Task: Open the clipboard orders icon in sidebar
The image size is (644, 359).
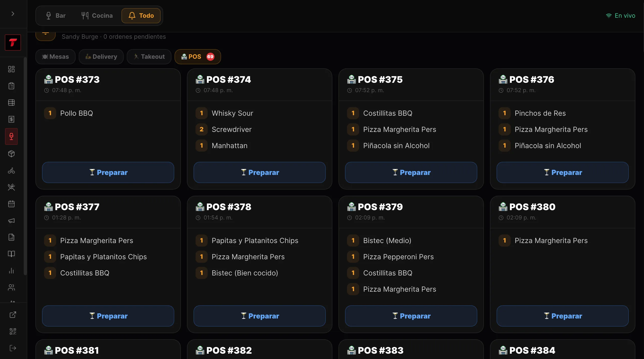Action: coord(11,86)
